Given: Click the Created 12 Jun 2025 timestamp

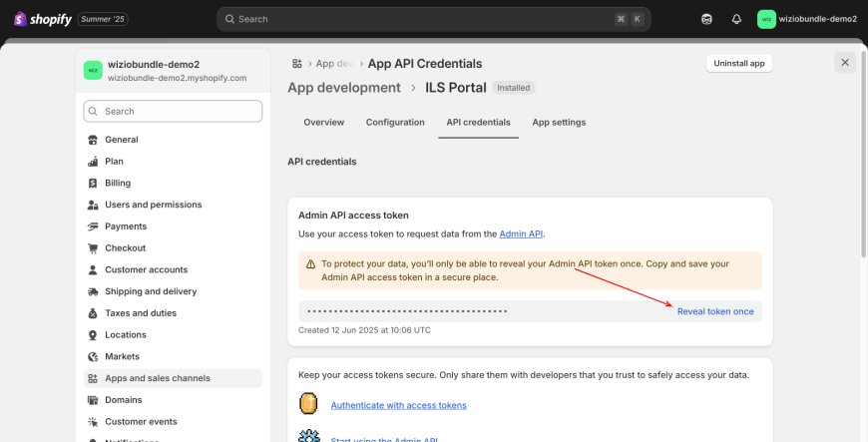Looking at the screenshot, I should click(x=364, y=330).
